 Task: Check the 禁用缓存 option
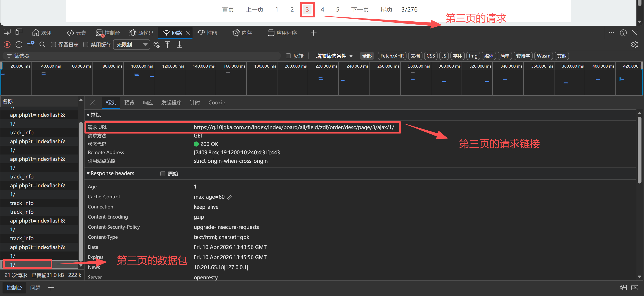tap(86, 45)
